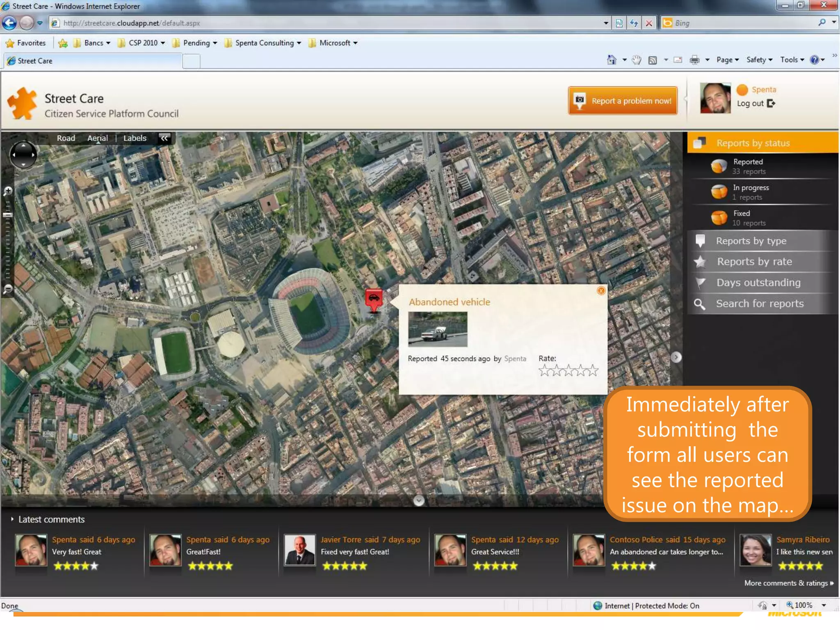Screen dimensions: 840x630
Task: Click the Favorites button
Action: (25, 43)
